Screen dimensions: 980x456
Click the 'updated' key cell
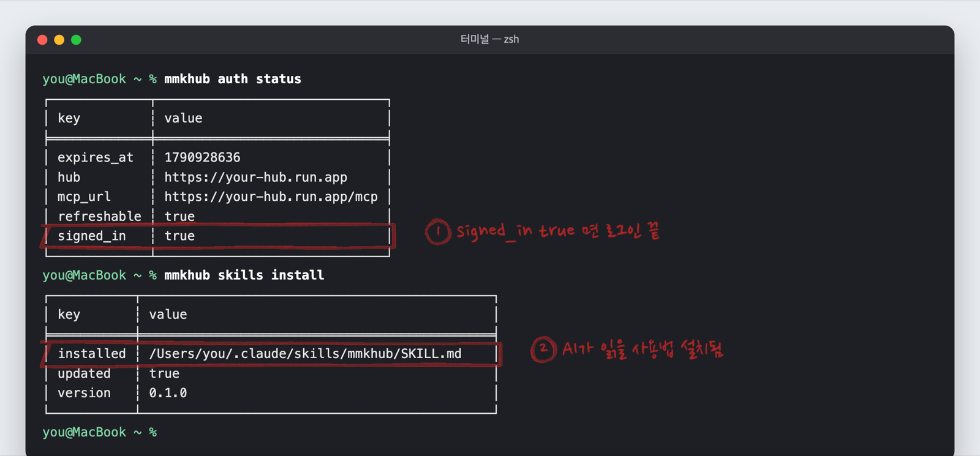[84, 373]
